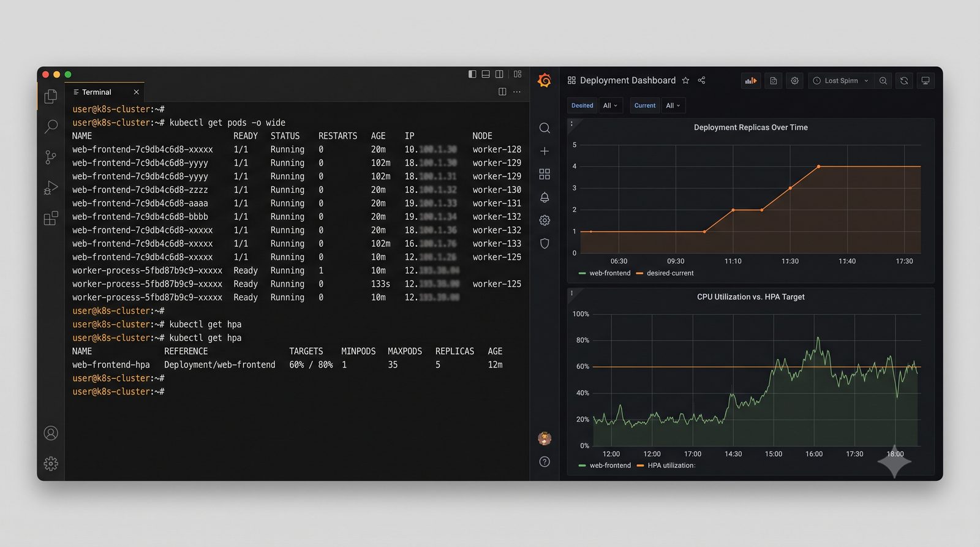Screen dimensions: 980x547
Task: Toggle secondary sidebar layout icon
Action: (499, 74)
